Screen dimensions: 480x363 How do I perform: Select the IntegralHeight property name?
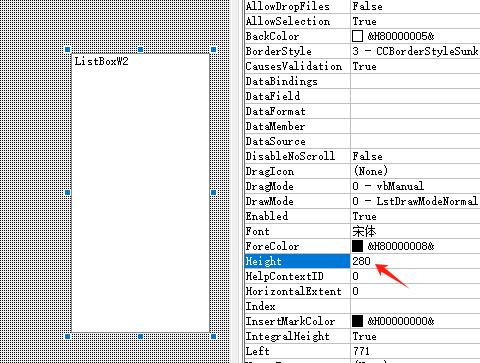(287, 336)
